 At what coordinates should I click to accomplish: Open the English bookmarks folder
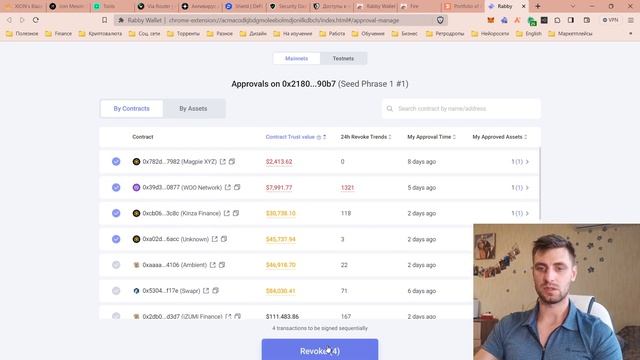[x=529, y=34]
